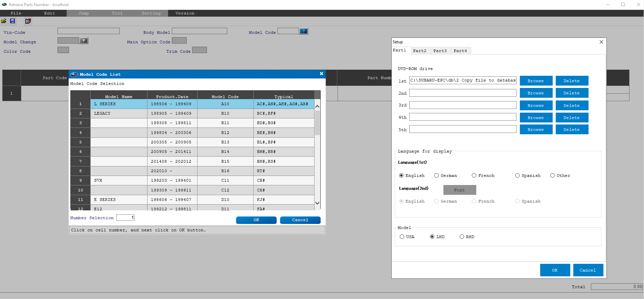Cancel the Setup dialog
Screen dimensions: 644x299
(x=588, y=270)
